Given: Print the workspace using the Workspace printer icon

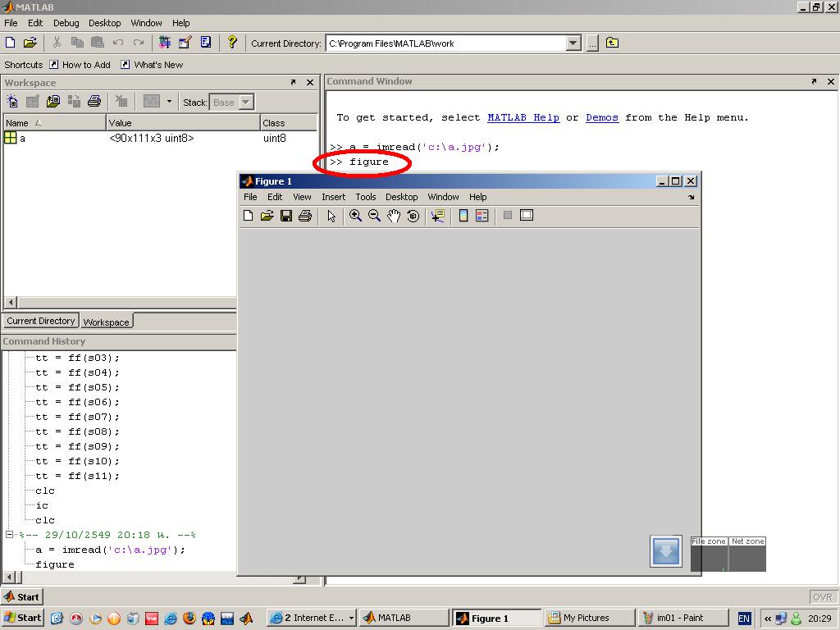Looking at the screenshot, I should point(94,101).
